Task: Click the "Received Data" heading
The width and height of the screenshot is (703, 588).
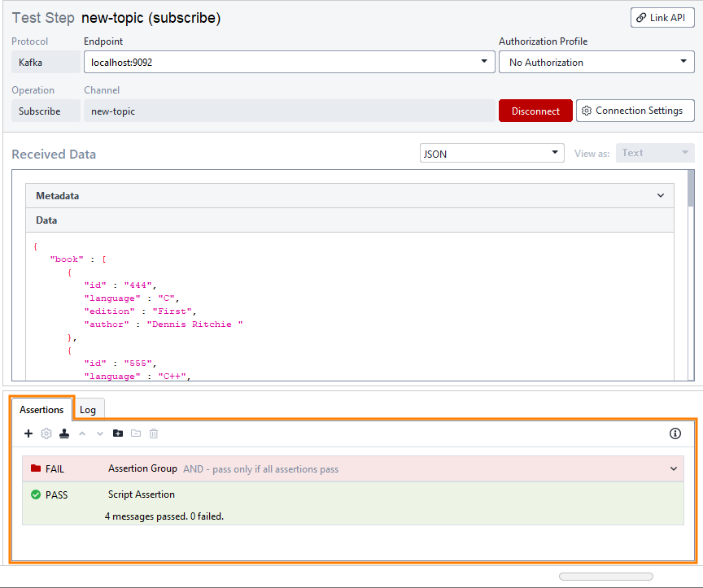Action: click(54, 155)
